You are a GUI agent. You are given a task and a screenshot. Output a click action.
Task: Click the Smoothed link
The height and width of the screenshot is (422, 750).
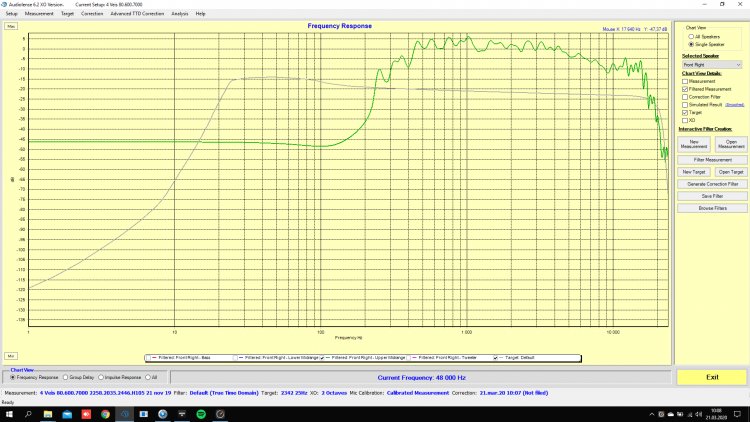pyautogui.click(x=734, y=105)
